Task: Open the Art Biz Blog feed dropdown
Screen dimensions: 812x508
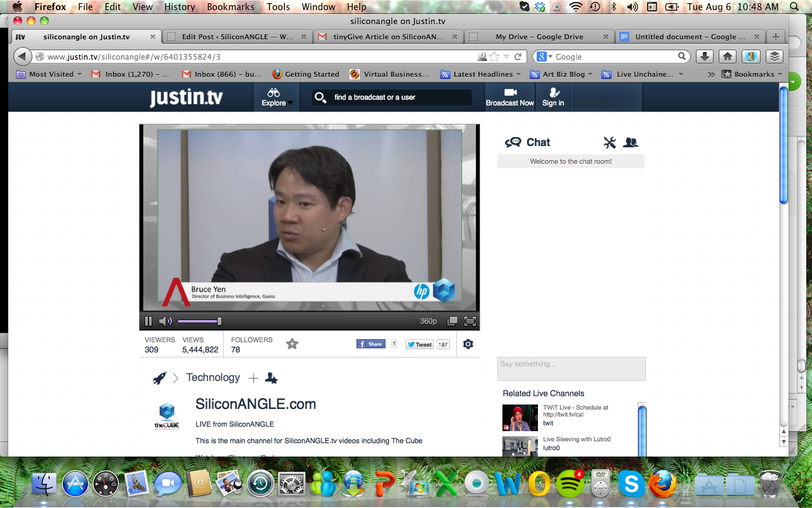Action: click(561, 74)
